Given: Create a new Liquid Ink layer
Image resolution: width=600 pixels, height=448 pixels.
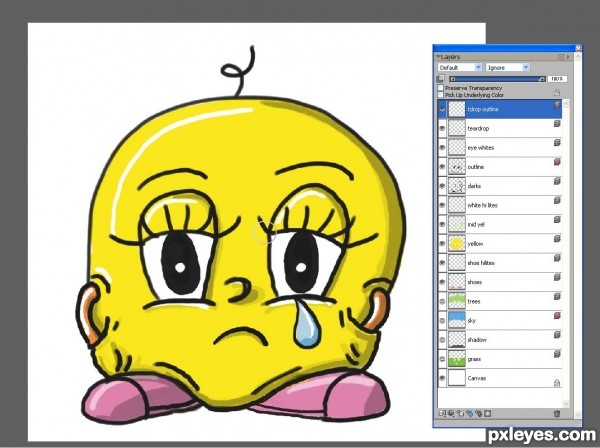Looking at the screenshot, I should pyautogui.click(x=478, y=414).
